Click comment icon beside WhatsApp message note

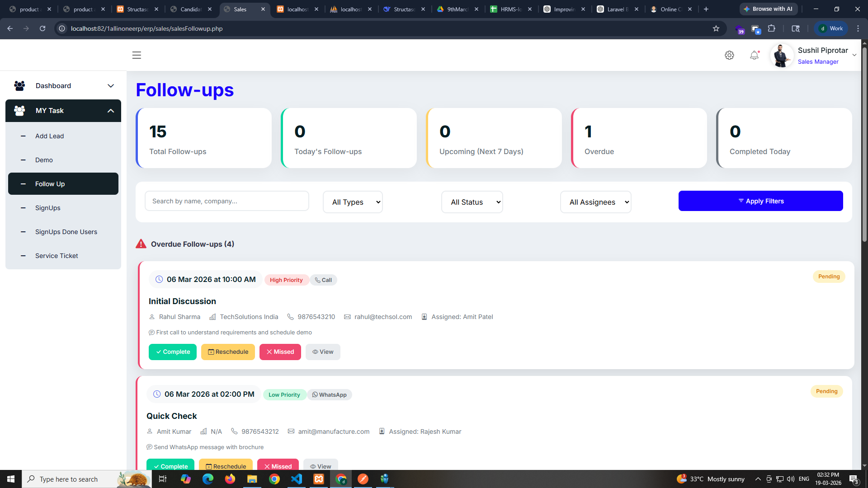(x=149, y=447)
